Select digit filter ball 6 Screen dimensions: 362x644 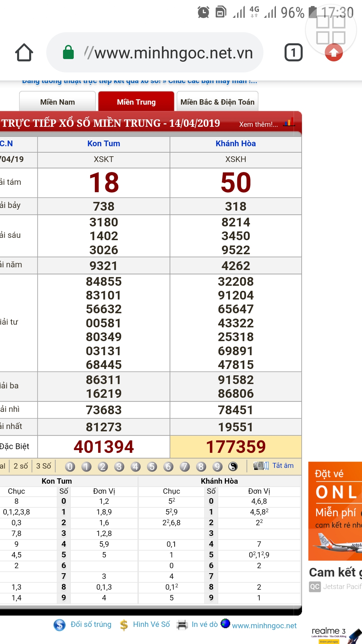168,467
